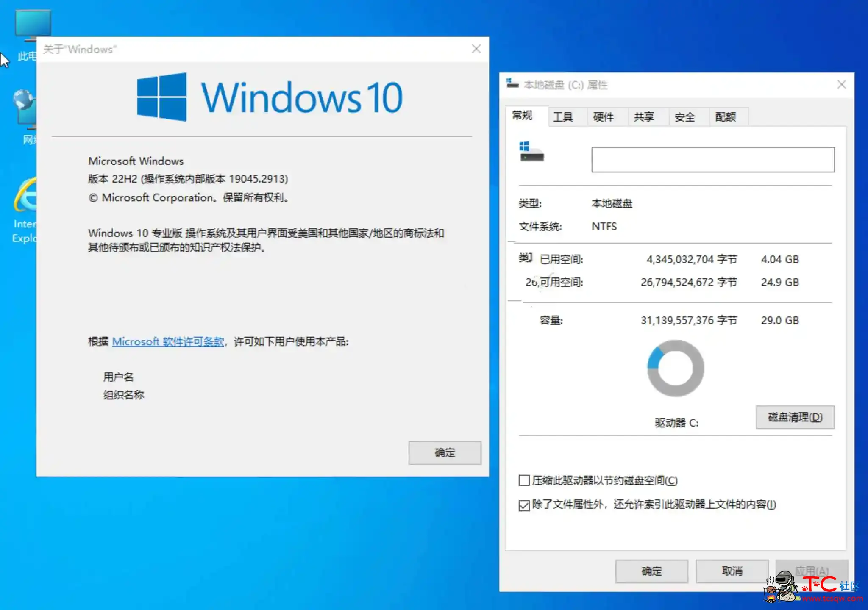The image size is (868, 610).
Task: Click 31,139,557,376 字节 capacity bytes
Action: pos(689,320)
